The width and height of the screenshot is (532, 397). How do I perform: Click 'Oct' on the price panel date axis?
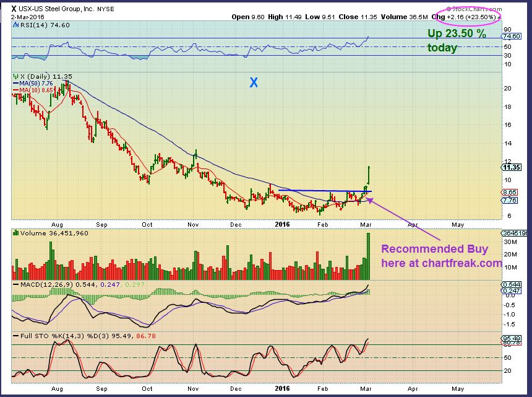pos(147,224)
